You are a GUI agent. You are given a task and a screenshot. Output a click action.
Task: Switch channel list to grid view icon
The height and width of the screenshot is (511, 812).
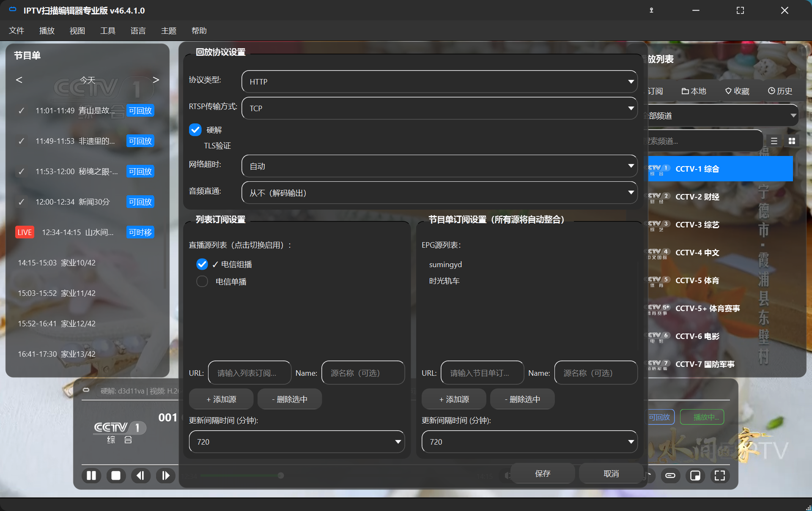[x=792, y=141]
